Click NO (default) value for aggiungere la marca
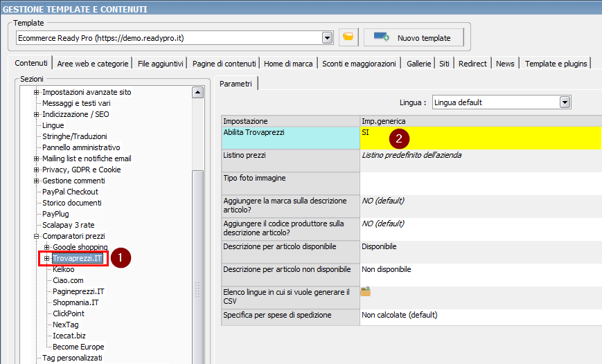The width and height of the screenshot is (602, 364). [x=481, y=206]
